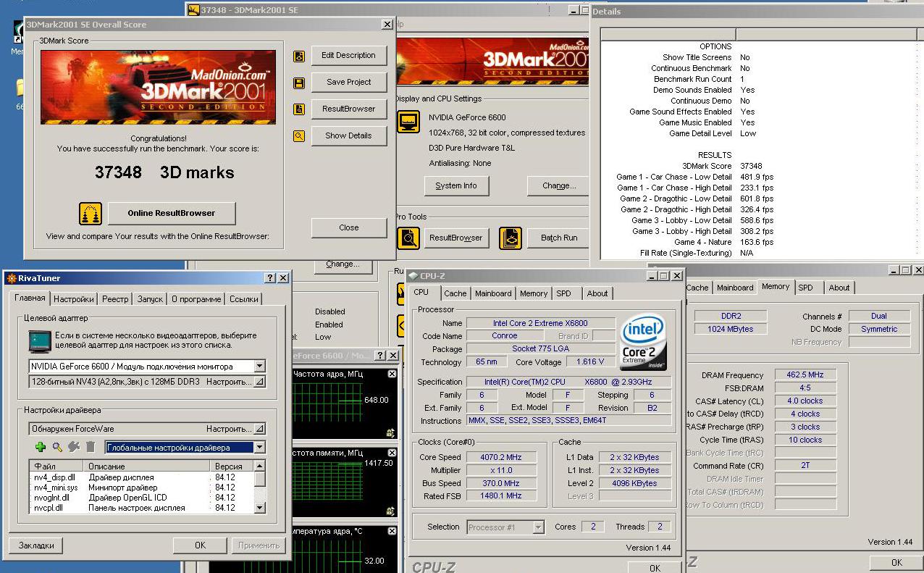Open the Ссылки tab in RivaTuner
Screen dimensions: 924x573
point(244,299)
